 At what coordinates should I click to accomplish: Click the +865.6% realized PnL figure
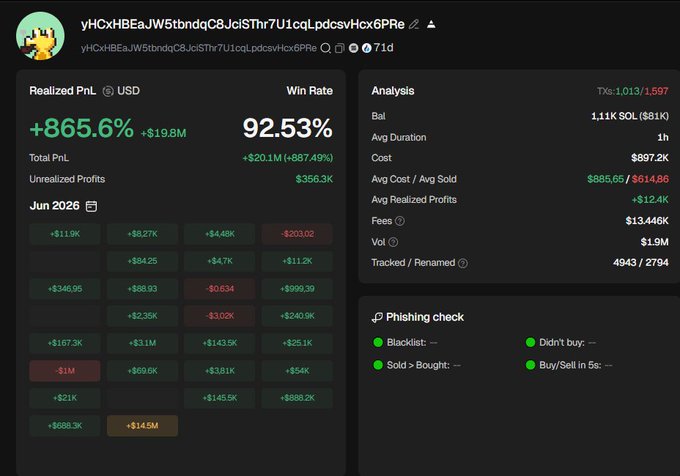[x=82, y=128]
